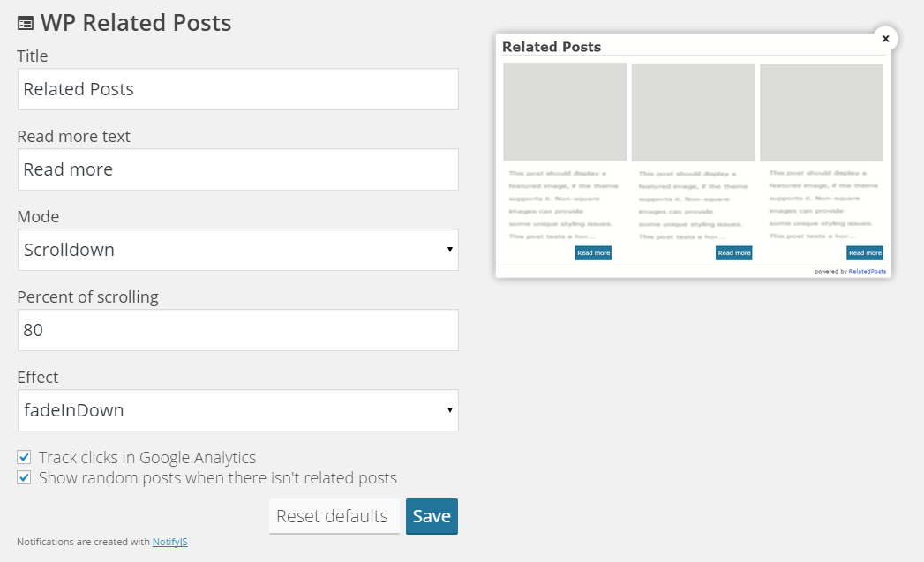This screenshot has width=924, height=562.
Task: Click Read more under the third preview post
Action: click(x=865, y=252)
